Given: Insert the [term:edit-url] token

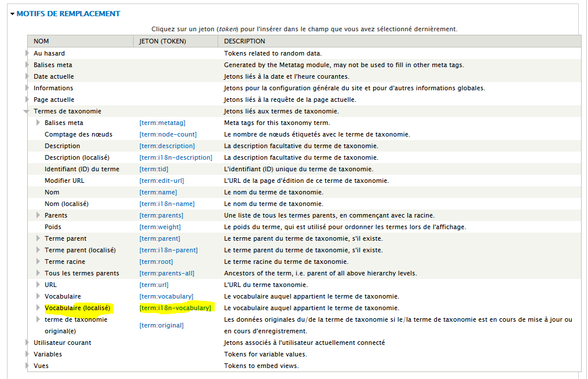Looking at the screenshot, I should pos(161,181).
